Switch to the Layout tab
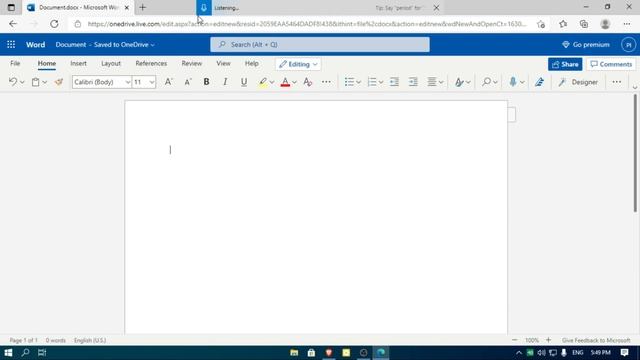This screenshot has width=640, height=360. point(111,64)
